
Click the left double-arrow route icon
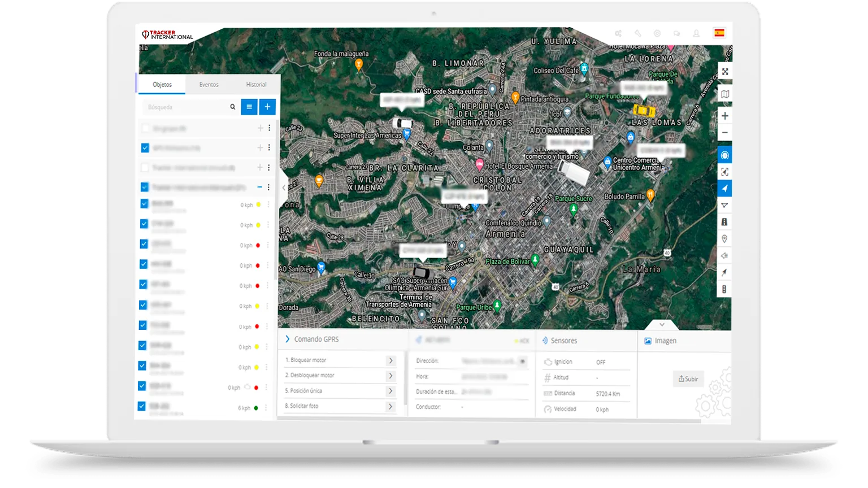pyautogui.click(x=724, y=256)
